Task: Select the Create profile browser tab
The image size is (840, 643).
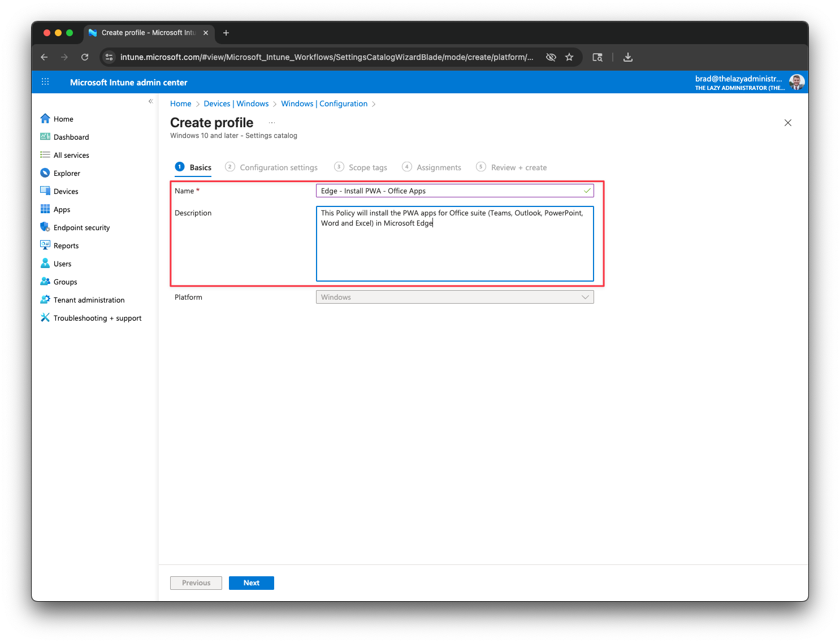Action: coord(149,33)
